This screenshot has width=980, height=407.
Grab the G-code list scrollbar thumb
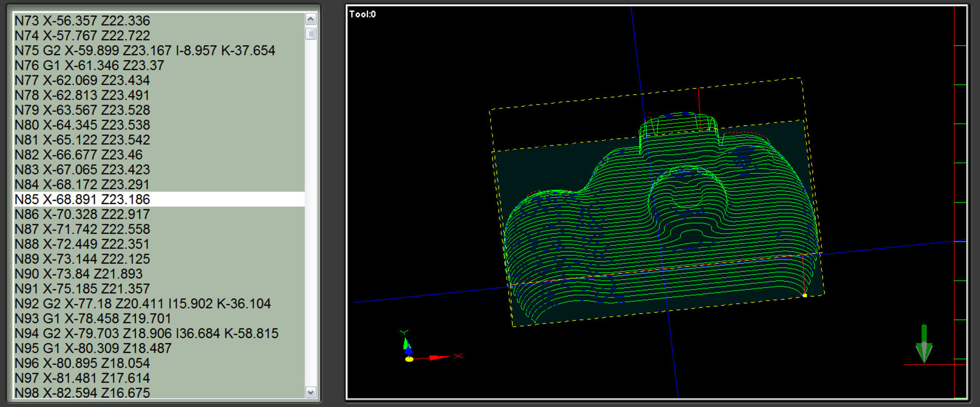point(310,34)
